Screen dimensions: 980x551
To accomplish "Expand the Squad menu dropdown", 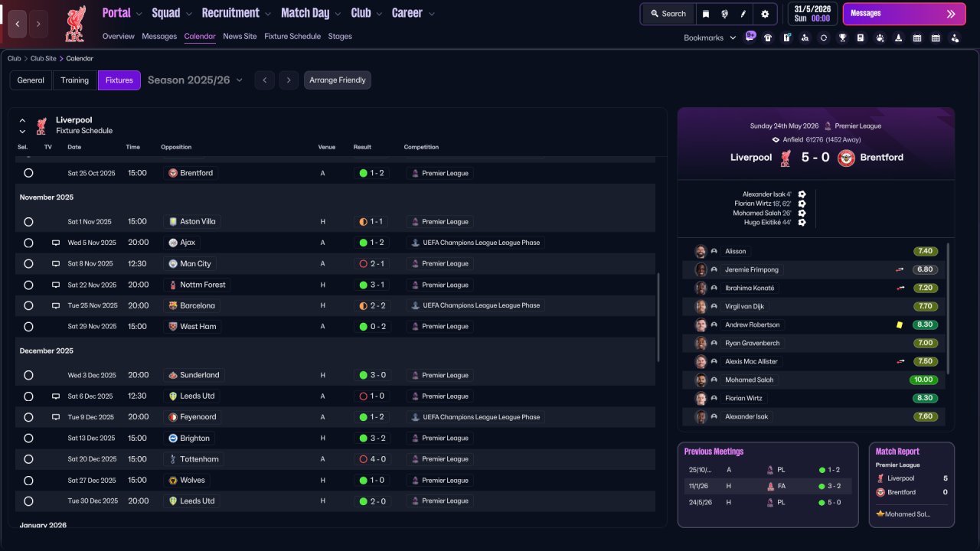I will tap(189, 14).
